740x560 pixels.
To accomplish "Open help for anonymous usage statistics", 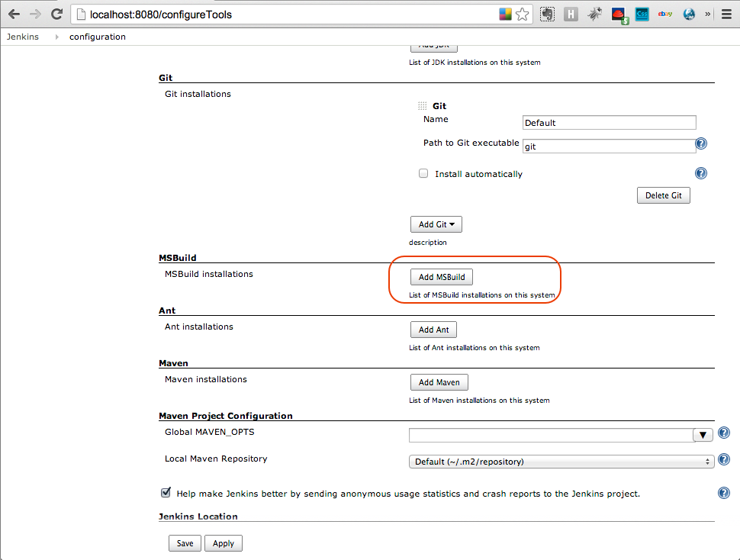I will coord(723,493).
